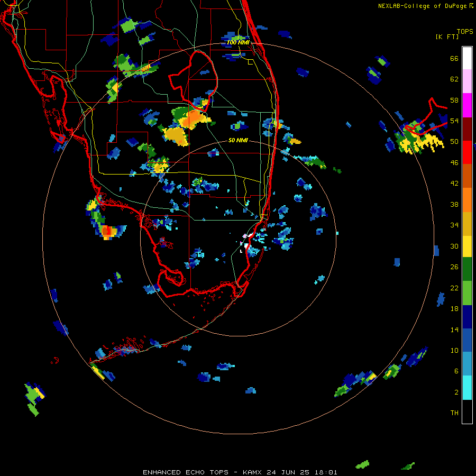Click the 10 legend value
Viewport: 476px width, 476px height.
[454, 351]
